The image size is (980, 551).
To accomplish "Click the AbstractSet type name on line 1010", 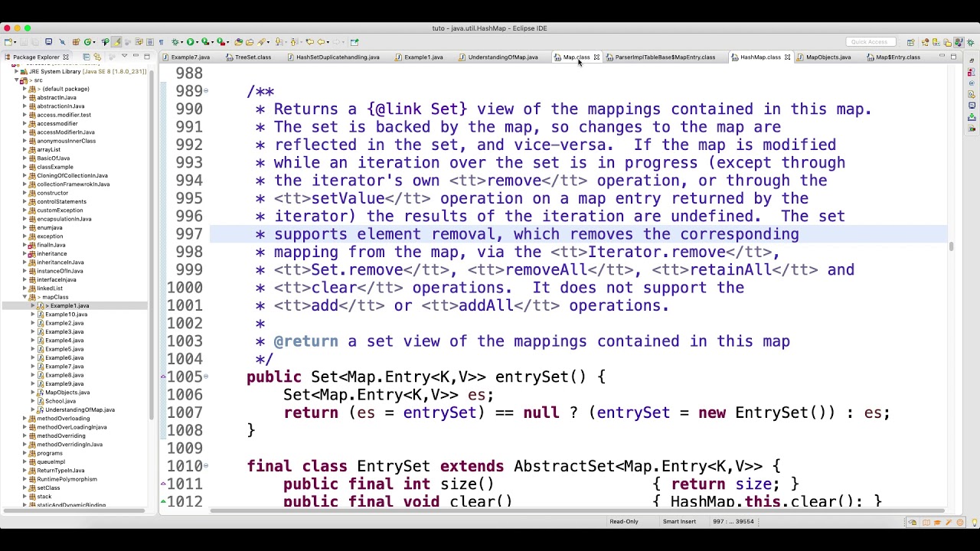I will click(x=564, y=466).
